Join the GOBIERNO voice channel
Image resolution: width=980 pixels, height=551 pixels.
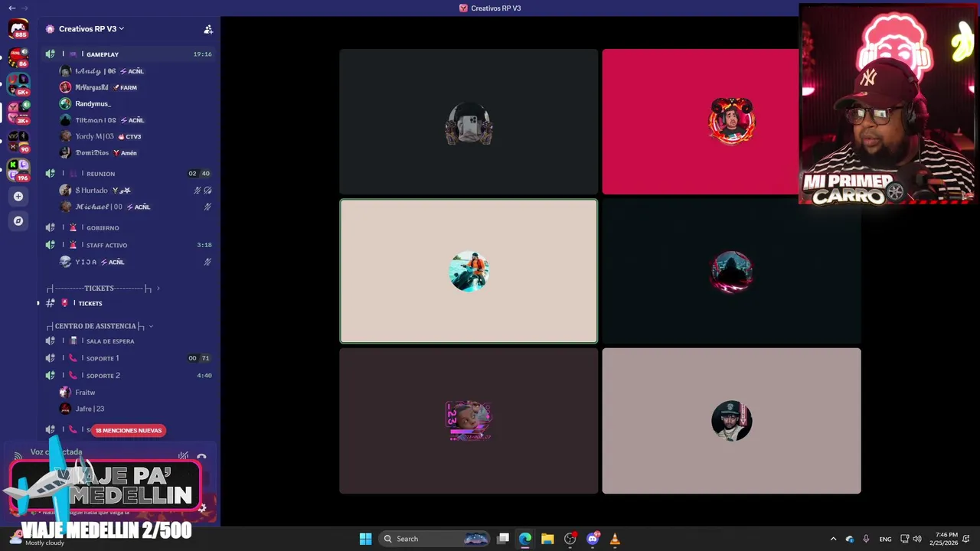pyautogui.click(x=128, y=228)
